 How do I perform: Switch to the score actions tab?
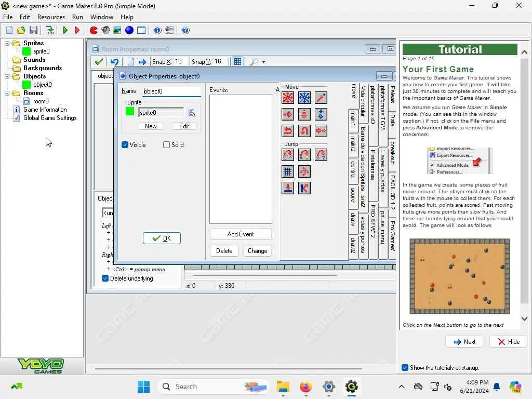pos(353,195)
